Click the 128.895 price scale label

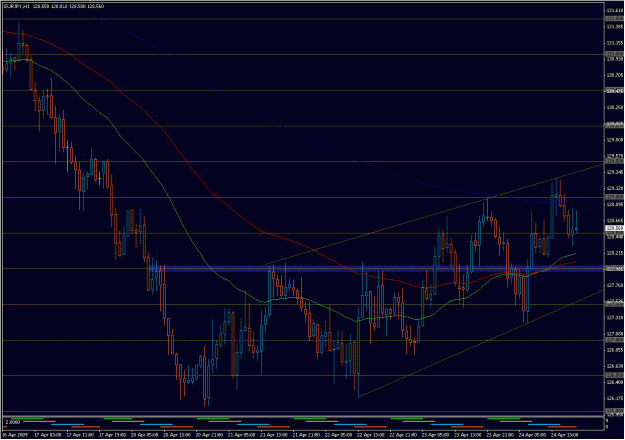click(x=615, y=204)
